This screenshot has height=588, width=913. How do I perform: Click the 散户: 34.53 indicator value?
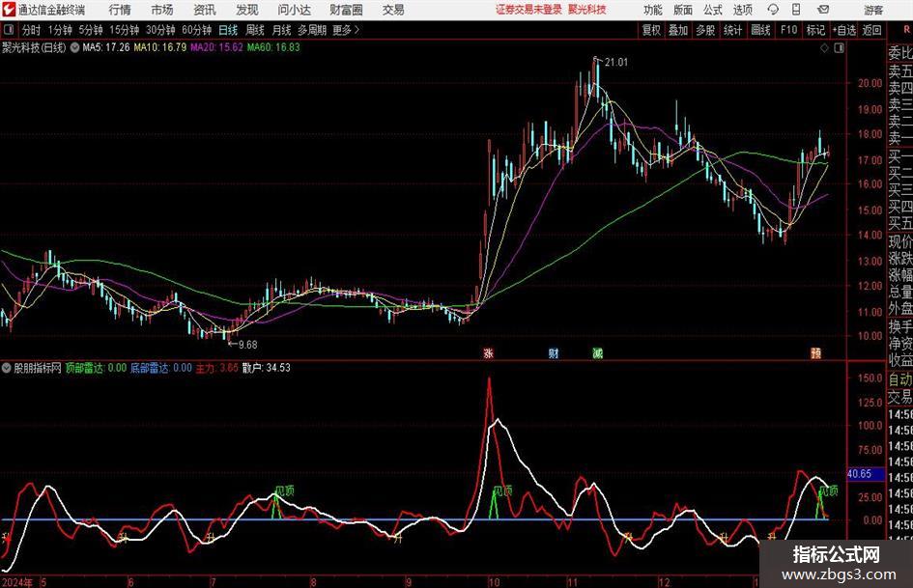point(266,368)
